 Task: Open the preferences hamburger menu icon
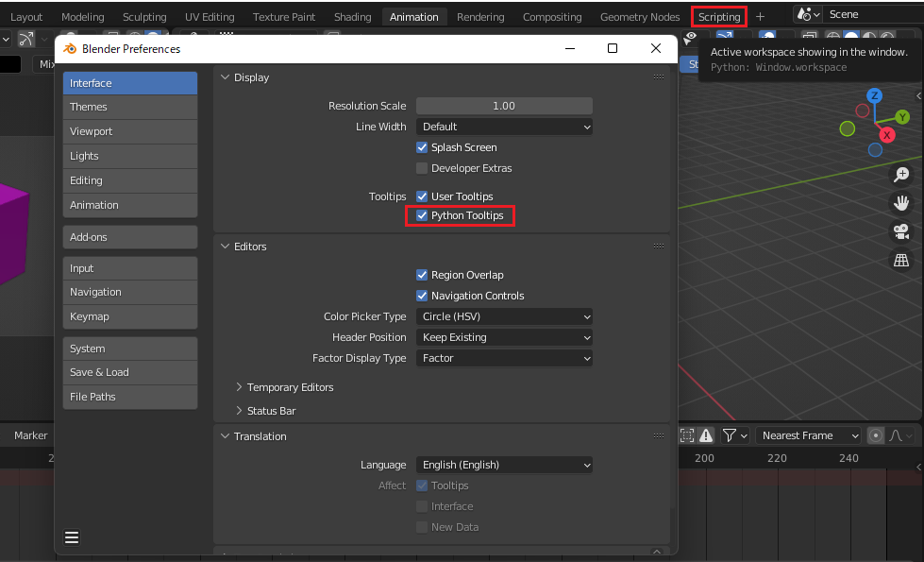tap(72, 537)
